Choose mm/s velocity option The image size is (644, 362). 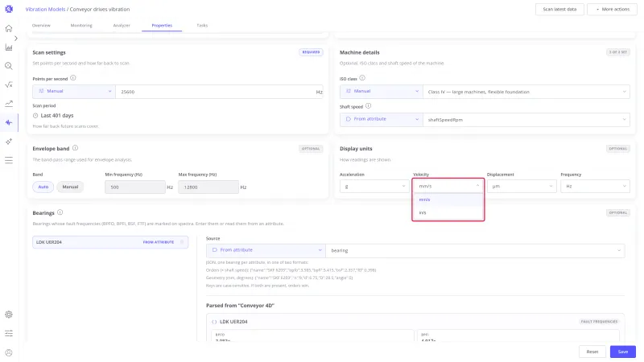(x=448, y=200)
